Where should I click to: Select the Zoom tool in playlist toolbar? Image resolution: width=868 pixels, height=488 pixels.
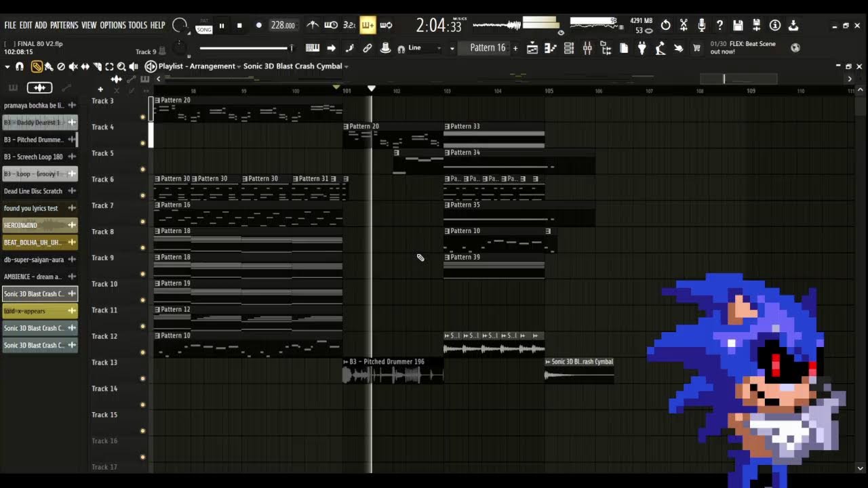[121, 66]
